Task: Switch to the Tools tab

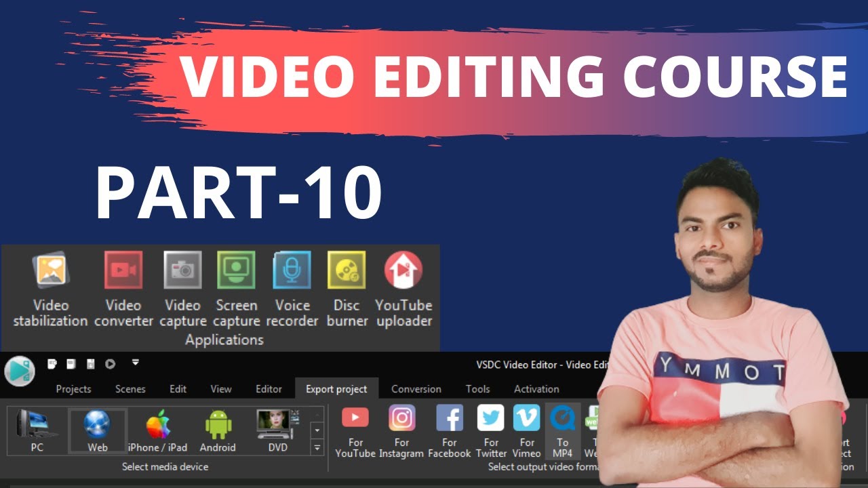Action: point(477,389)
